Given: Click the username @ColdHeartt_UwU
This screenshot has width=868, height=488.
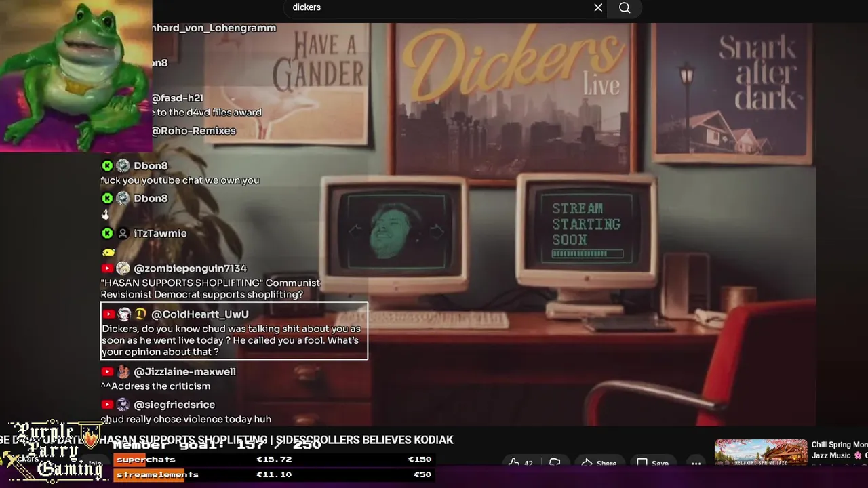Looking at the screenshot, I should [x=200, y=314].
